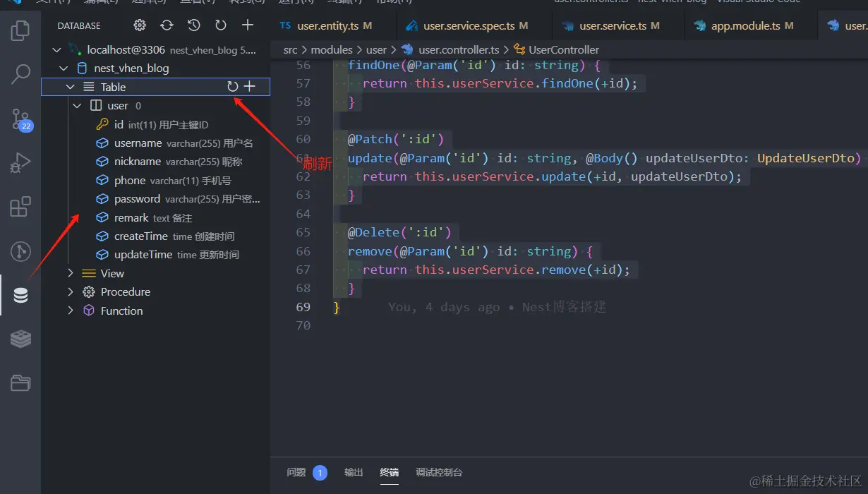Expand the Function node
This screenshot has width=868, height=494.
71,311
